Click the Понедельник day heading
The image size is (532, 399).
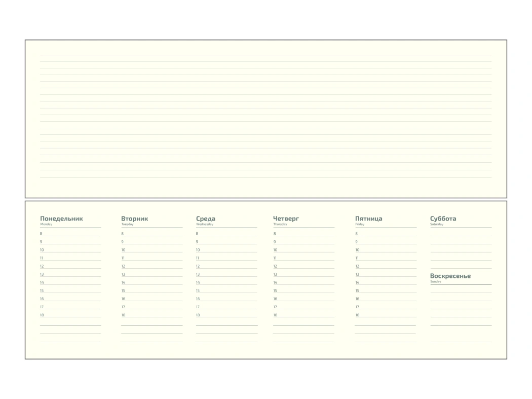[61, 219]
